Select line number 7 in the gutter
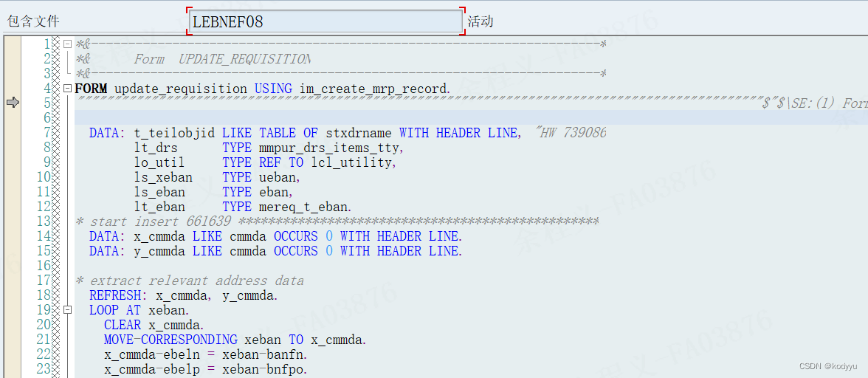This screenshot has height=378, width=868. tap(46, 132)
